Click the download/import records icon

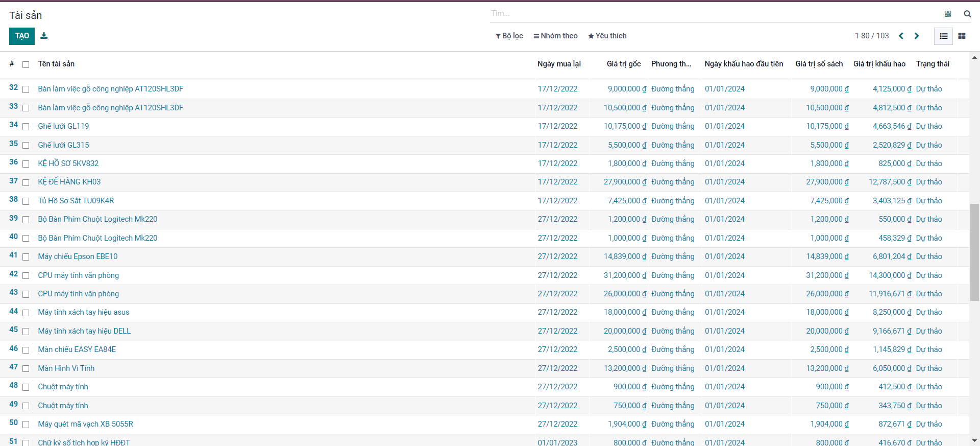[x=44, y=36]
